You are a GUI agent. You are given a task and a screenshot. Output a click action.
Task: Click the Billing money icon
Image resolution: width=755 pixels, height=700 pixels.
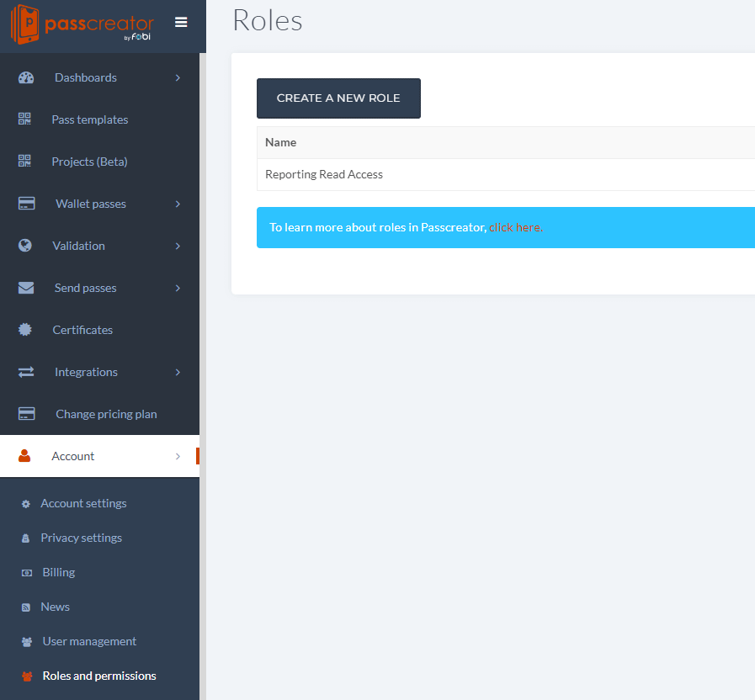[x=27, y=573]
